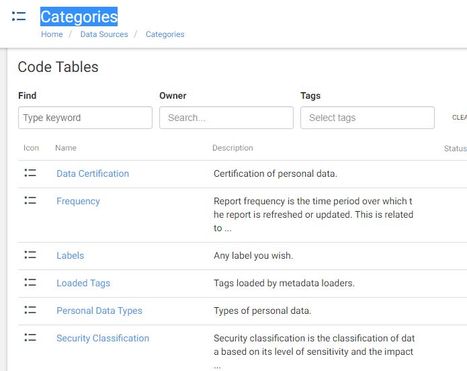Navigate to Data Sources breadcrumb
The height and width of the screenshot is (371, 467).
104,34
